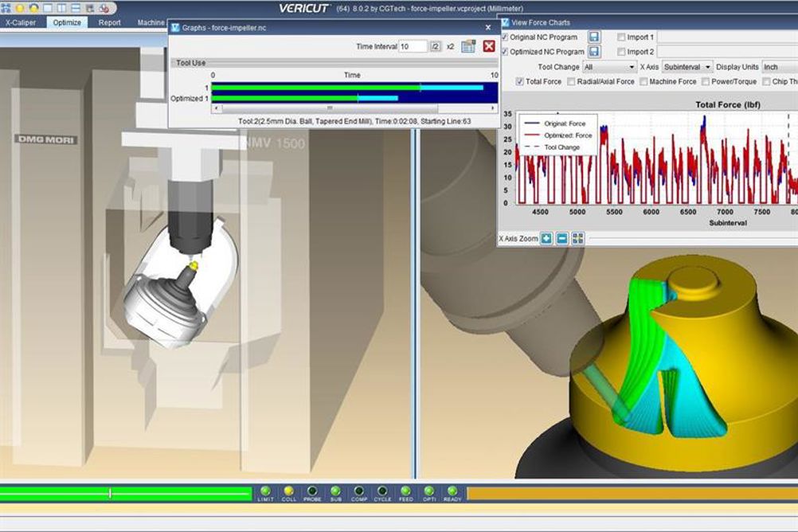798x532 pixels.
Task: Enable the Machine Force checkbox
Action: pyautogui.click(x=643, y=81)
